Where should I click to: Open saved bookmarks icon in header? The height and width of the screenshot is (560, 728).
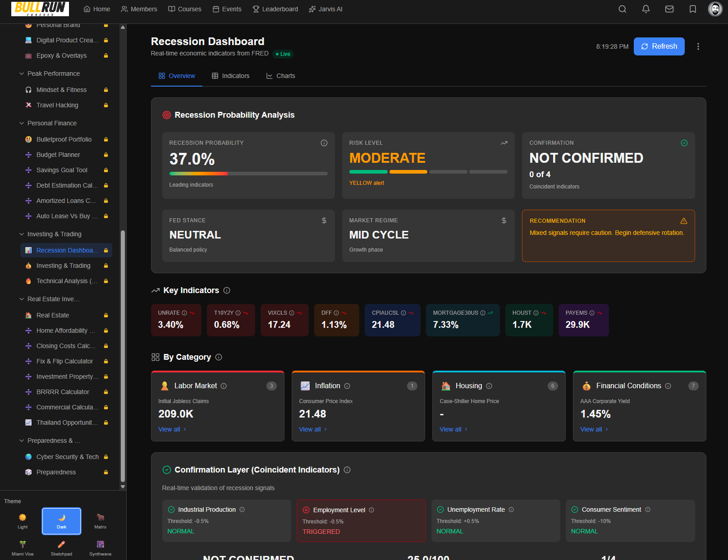click(693, 9)
